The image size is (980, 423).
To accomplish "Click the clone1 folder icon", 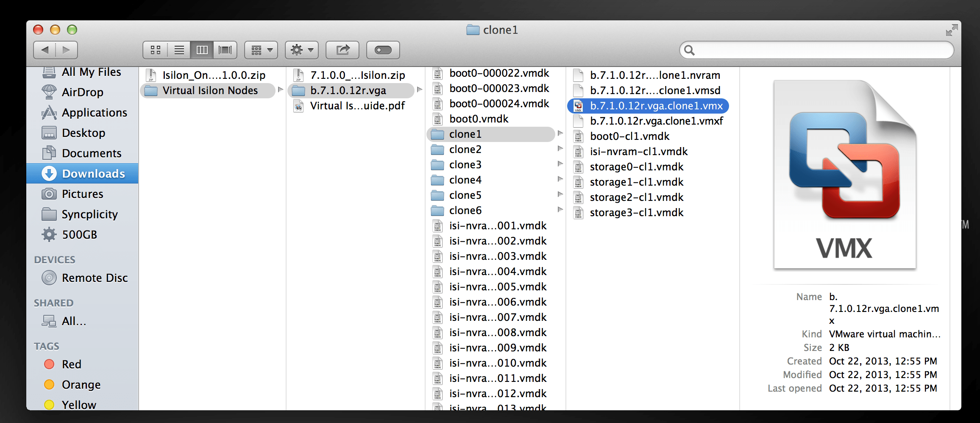I will tap(437, 135).
